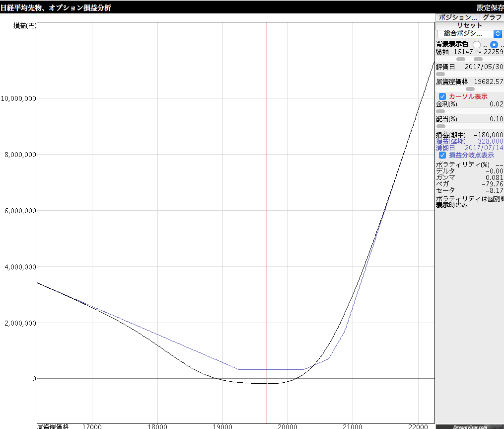Image resolution: width=504 pixels, height=429 pixels.
Task: Open the DreamVisor.com logo link
Action: click(x=470, y=427)
